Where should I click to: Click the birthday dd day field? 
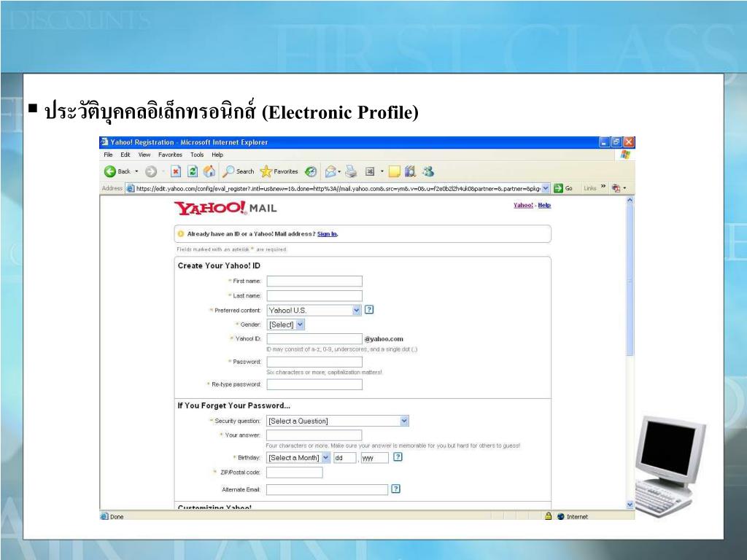tap(345, 458)
